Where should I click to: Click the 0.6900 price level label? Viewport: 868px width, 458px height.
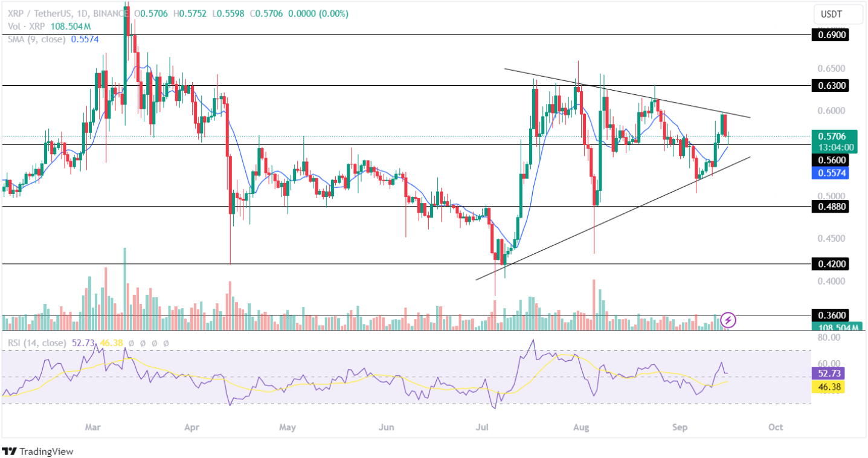point(831,35)
